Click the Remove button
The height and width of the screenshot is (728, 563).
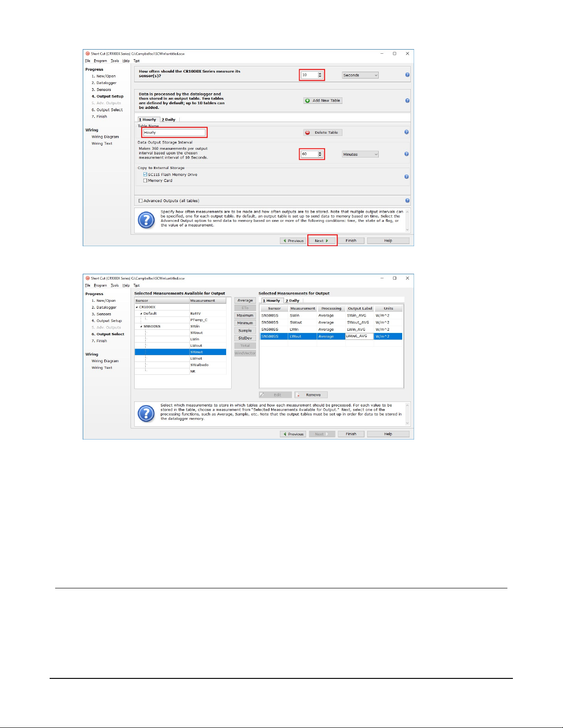[x=311, y=395]
